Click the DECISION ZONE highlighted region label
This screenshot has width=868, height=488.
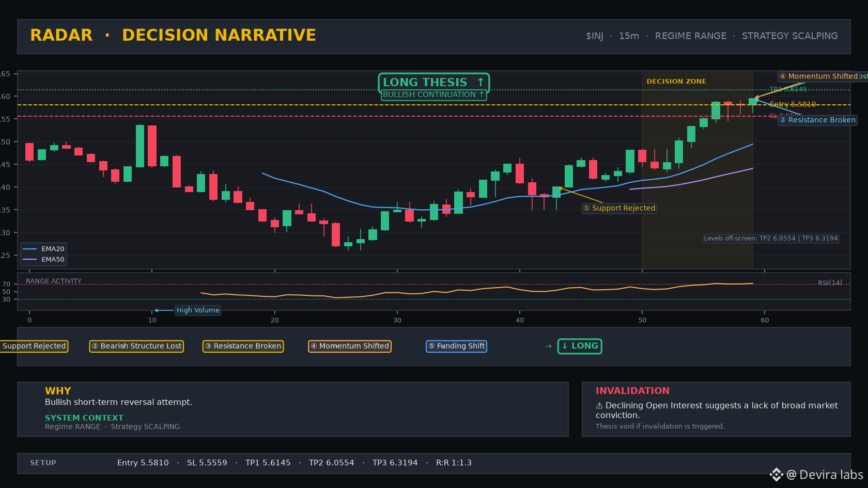point(676,82)
